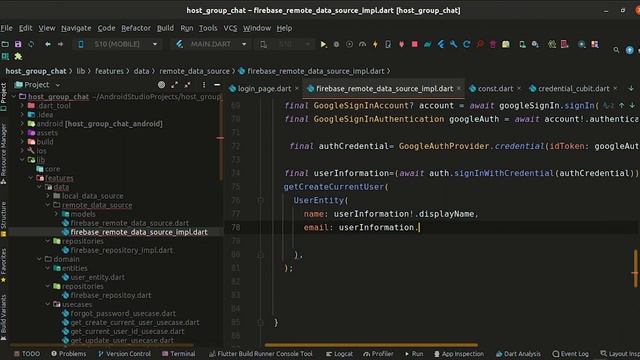The height and width of the screenshot is (360, 640).
Task: Close the login_page.dart tab
Action: coord(297,89)
